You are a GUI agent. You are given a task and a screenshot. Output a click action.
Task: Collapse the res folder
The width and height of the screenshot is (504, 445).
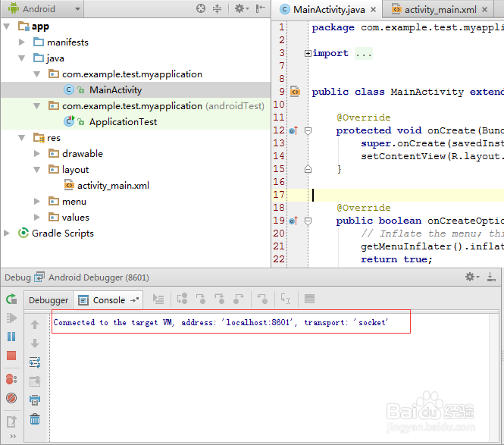click(21, 138)
